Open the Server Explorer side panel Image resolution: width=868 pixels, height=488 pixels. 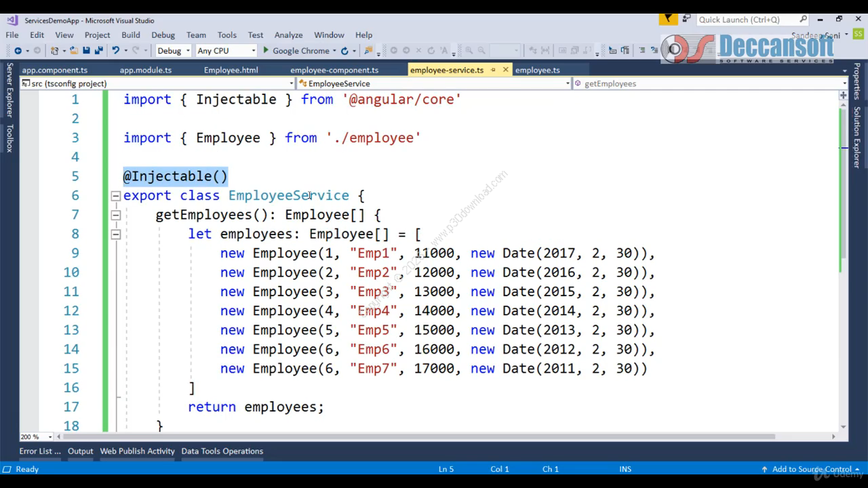(9, 90)
